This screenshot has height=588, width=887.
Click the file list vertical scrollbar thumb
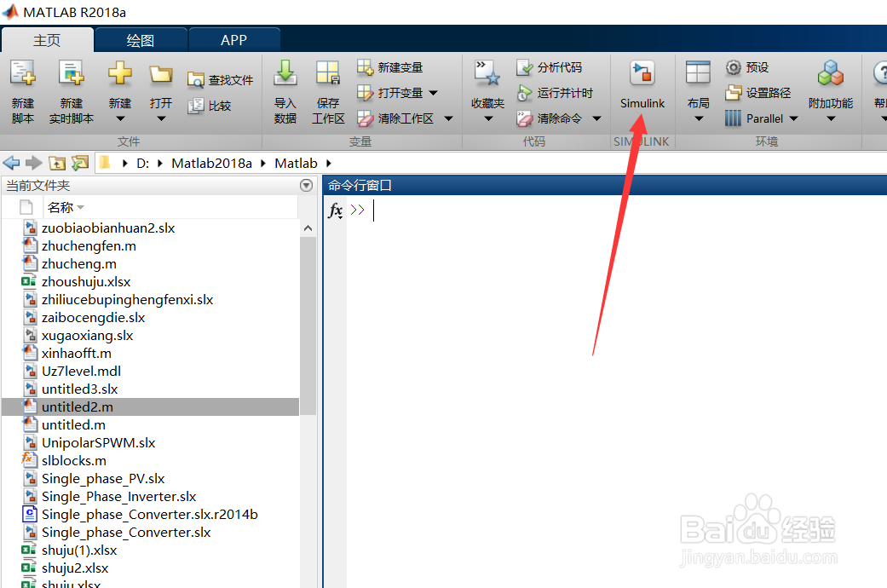coord(308,326)
